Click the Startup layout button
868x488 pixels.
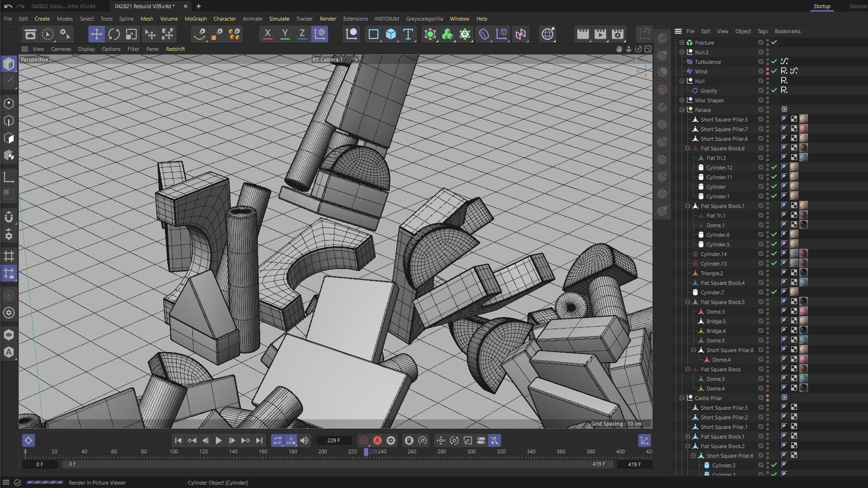point(821,6)
